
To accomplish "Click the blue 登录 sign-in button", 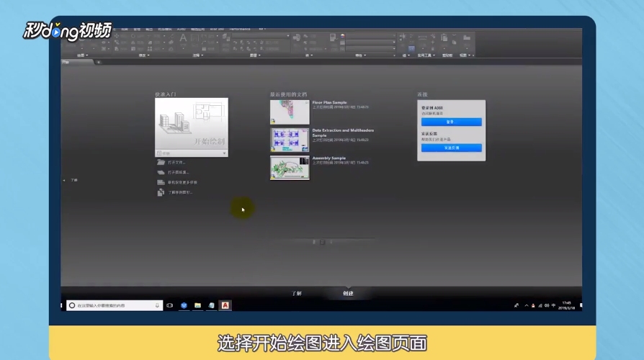I will pyautogui.click(x=452, y=122).
